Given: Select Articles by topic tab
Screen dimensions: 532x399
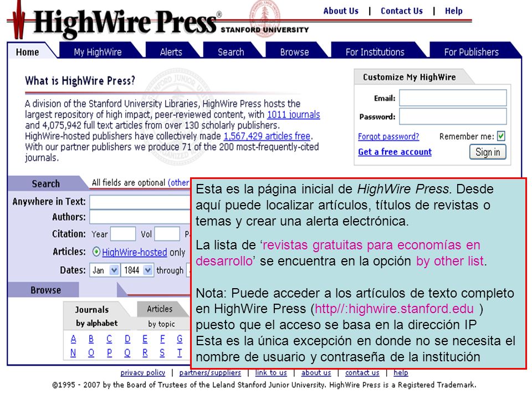Looking at the screenshot, I should (x=161, y=316).
